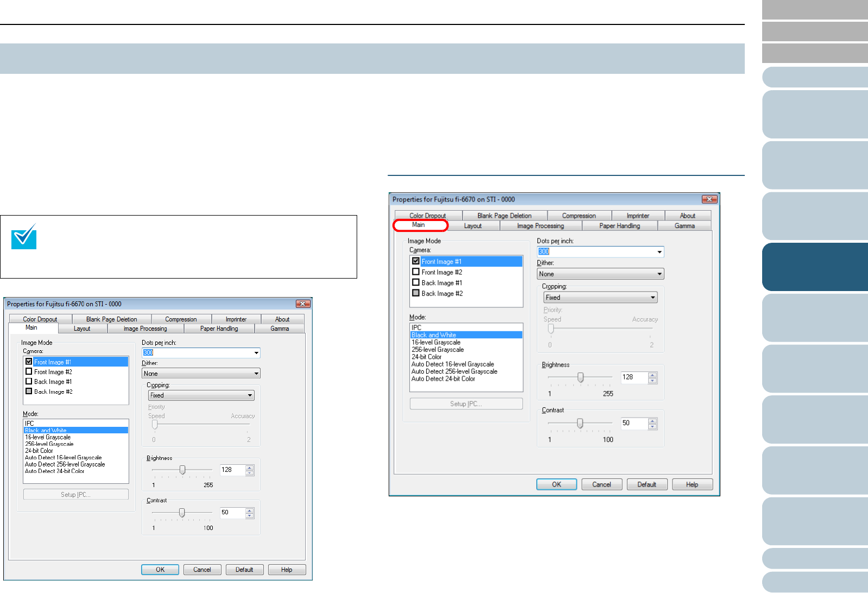Select the red-highlighted Main tab
Screen dimensions: 868x593
[419, 225]
